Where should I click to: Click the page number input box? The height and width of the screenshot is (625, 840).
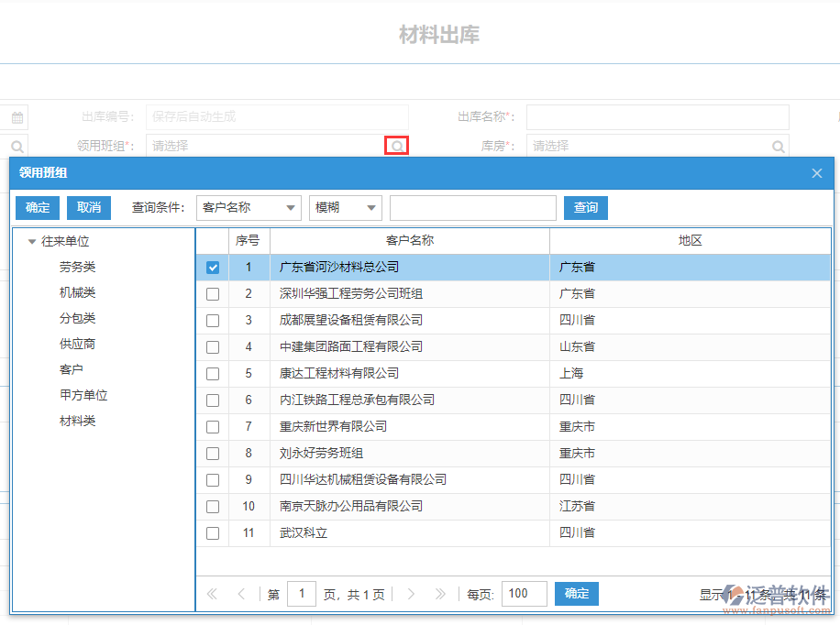pyautogui.click(x=302, y=594)
